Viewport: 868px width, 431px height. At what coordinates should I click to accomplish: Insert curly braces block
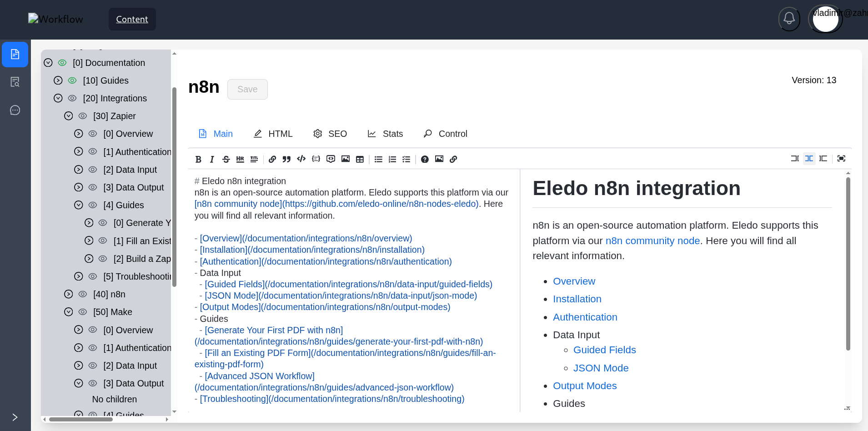click(316, 159)
